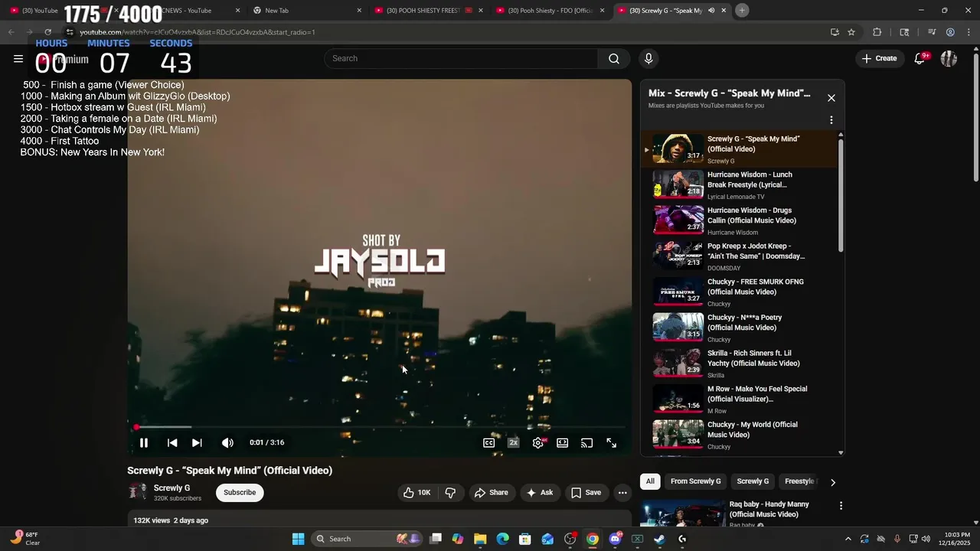This screenshot has width=980, height=551.
Task: Skip to next video in player
Action: [x=197, y=442]
